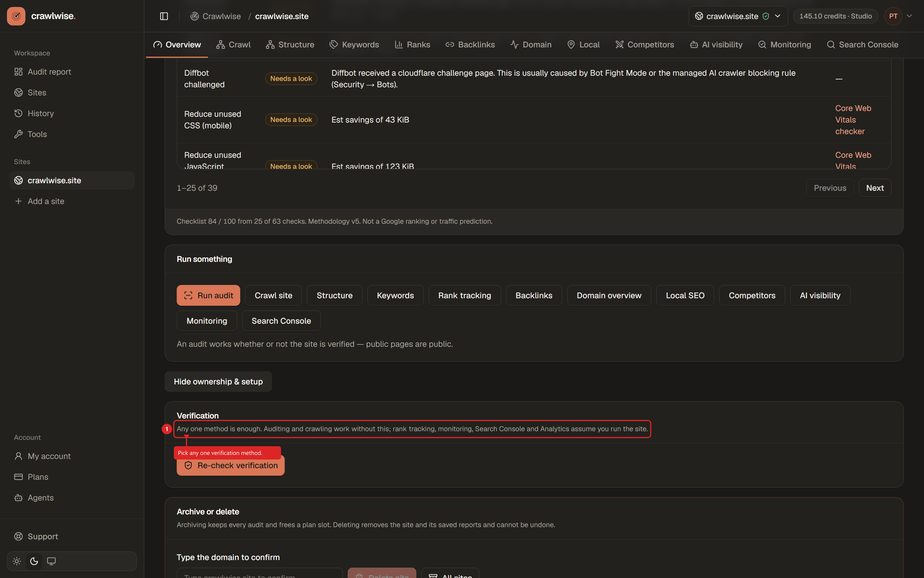This screenshot has height=578, width=924.
Task: Switch to the Competitors tab
Action: [x=644, y=45]
